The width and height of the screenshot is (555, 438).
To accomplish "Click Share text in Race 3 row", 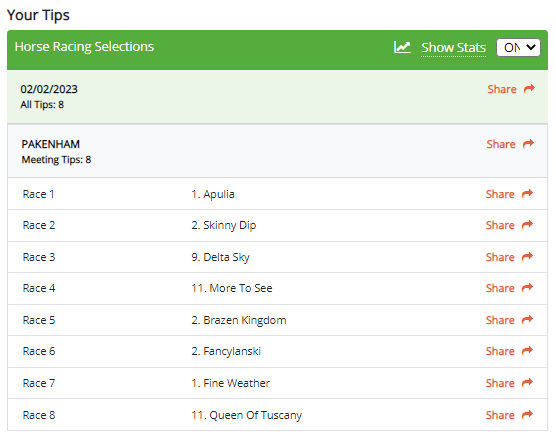I will (x=500, y=257).
